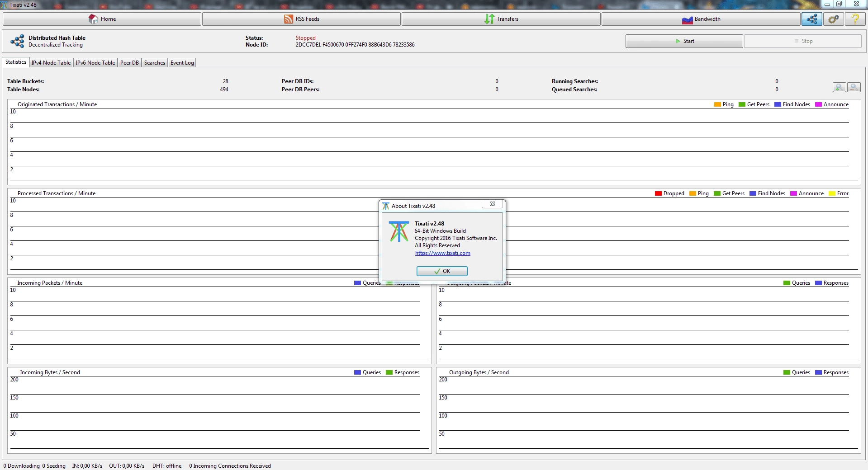868x470 pixels.
Task: Click 'Responses' label in Outgoing Bytes legend
Action: coord(836,372)
